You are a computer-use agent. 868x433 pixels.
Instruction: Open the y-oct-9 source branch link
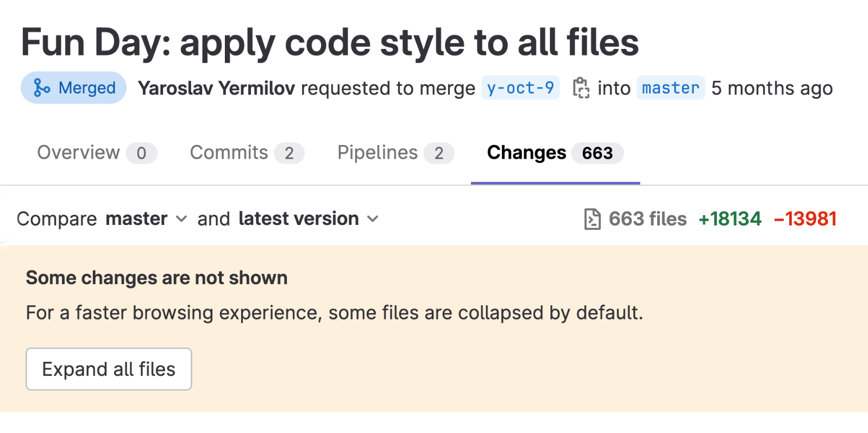coord(520,88)
